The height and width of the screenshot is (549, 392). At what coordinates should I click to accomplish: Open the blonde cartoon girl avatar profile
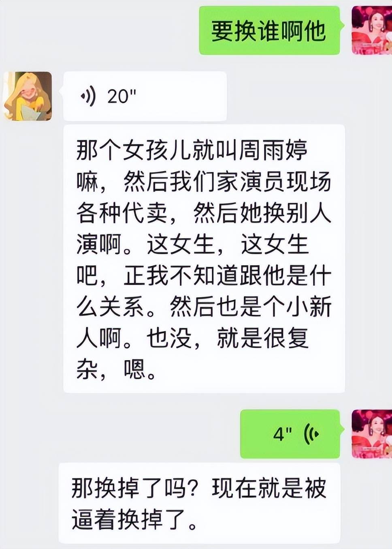pyautogui.click(x=28, y=96)
